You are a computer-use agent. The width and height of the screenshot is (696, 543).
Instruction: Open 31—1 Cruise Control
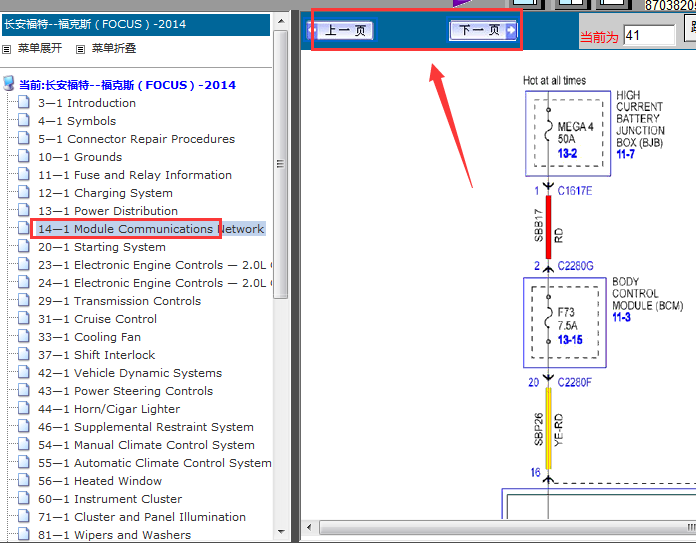pyautogui.click(x=97, y=319)
